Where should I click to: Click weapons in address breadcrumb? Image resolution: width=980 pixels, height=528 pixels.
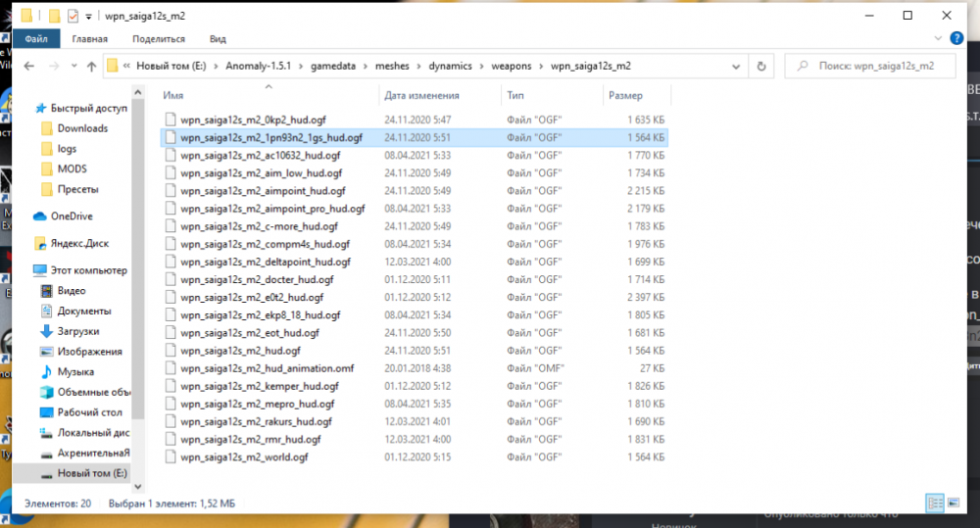tap(512, 66)
